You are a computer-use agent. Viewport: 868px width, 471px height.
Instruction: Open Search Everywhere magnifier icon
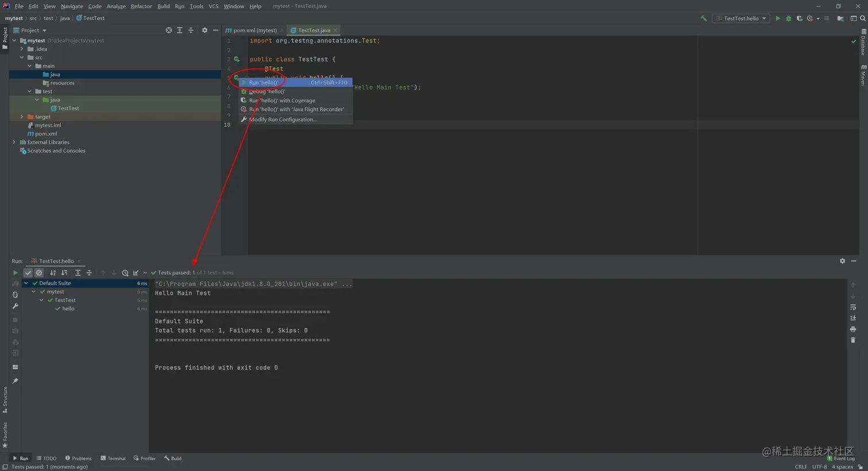point(862,18)
